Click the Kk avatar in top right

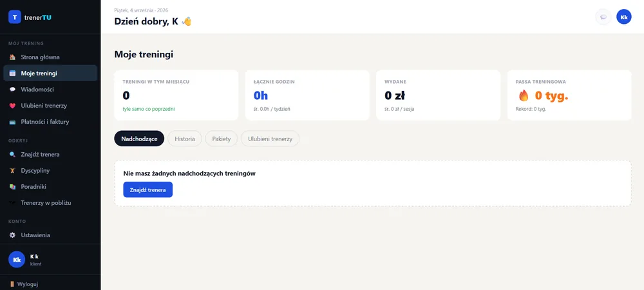click(624, 17)
